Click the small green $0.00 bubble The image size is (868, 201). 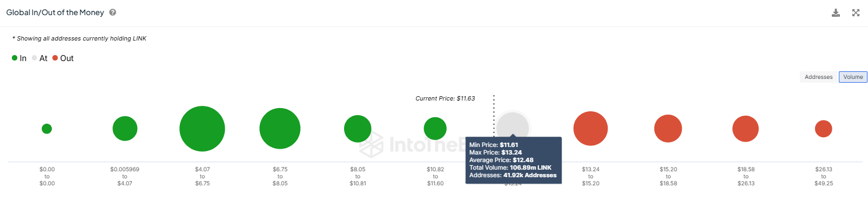coord(47,129)
